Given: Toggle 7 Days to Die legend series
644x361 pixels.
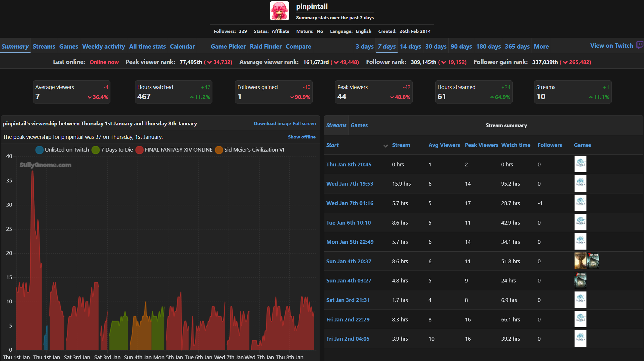Looking at the screenshot, I should pos(117,150).
